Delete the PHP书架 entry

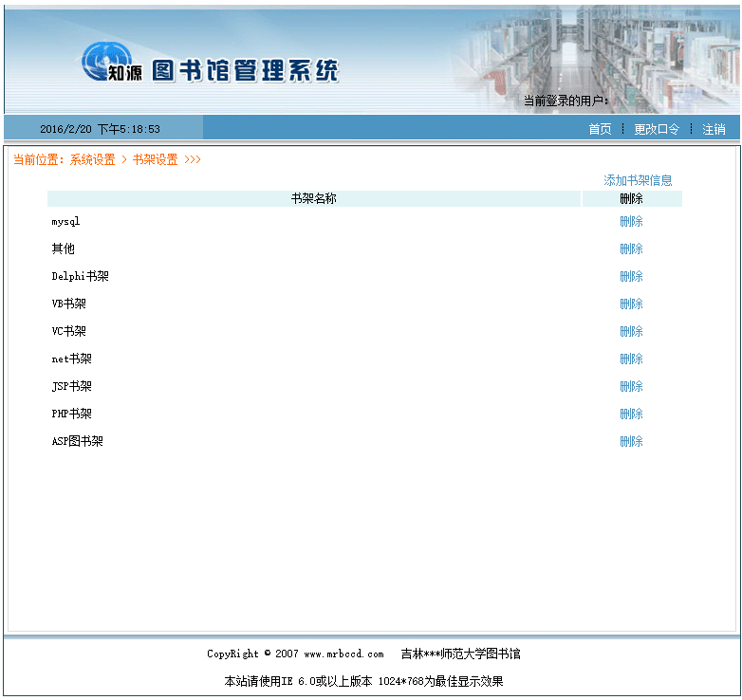tap(631, 414)
